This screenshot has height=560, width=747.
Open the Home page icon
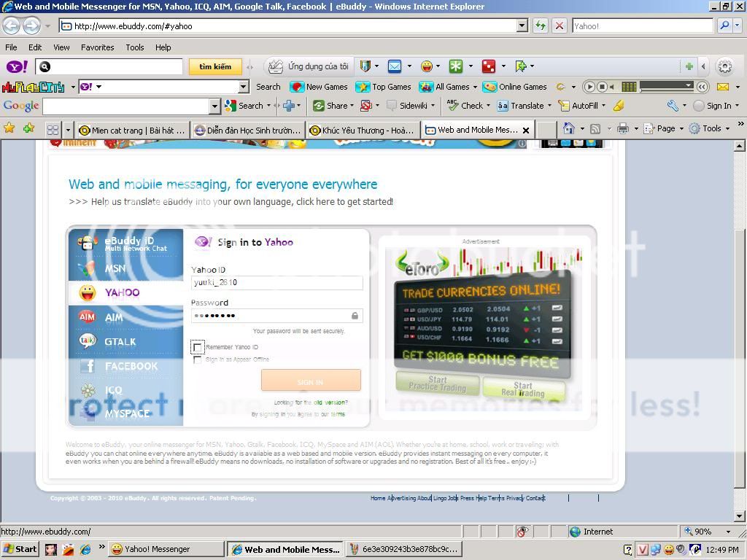pos(569,129)
